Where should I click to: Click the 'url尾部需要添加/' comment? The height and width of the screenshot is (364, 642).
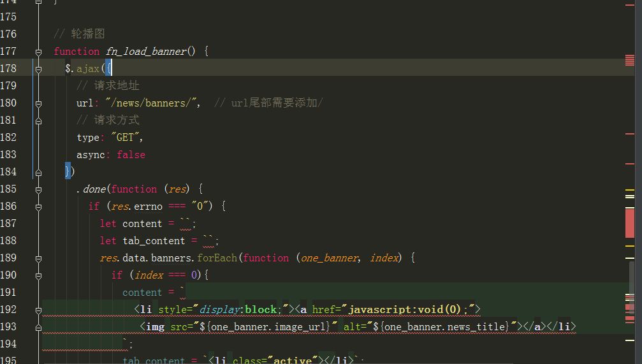[x=268, y=103]
